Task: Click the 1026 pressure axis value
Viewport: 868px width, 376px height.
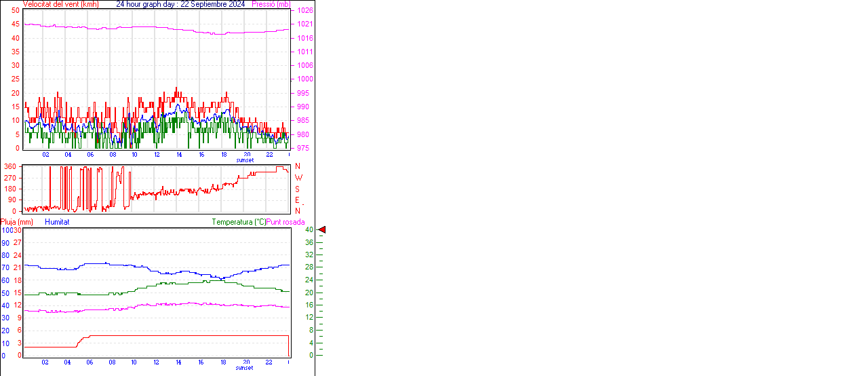Action: (x=305, y=11)
